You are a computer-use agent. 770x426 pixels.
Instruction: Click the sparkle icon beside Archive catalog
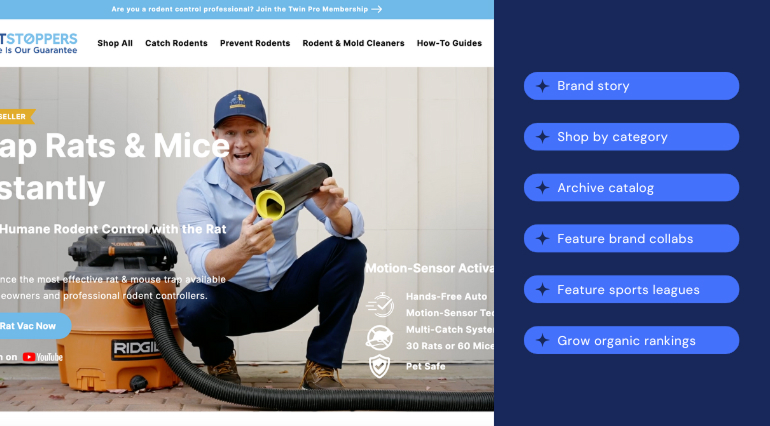pos(542,188)
